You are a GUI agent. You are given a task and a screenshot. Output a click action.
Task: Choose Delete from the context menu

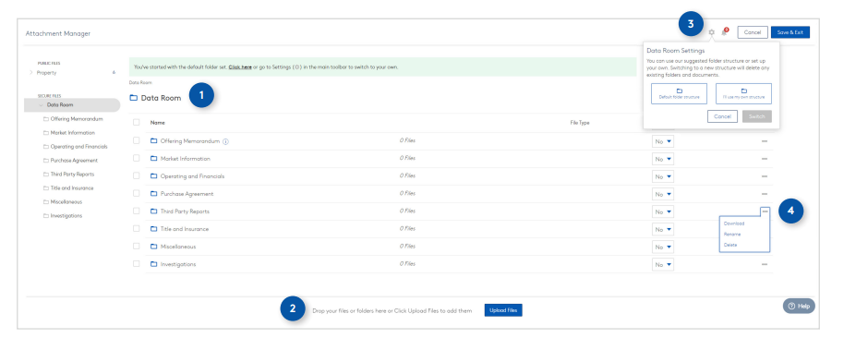coord(730,245)
